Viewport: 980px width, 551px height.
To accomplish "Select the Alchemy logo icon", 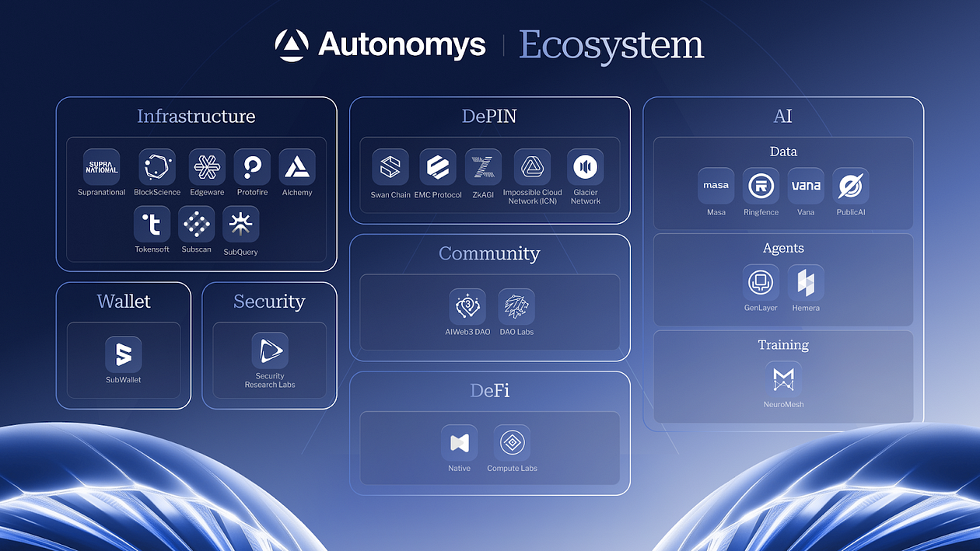I will pyautogui.click(x=297, y=166).
